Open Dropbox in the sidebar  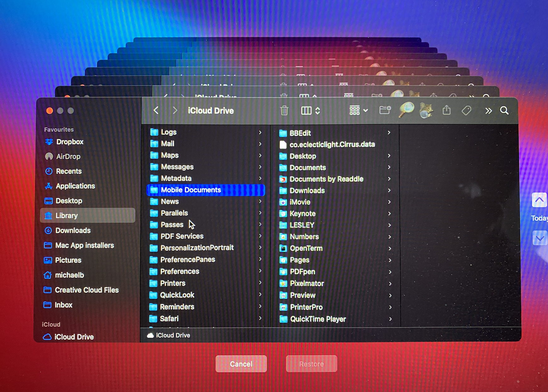(x=70, y=141)
